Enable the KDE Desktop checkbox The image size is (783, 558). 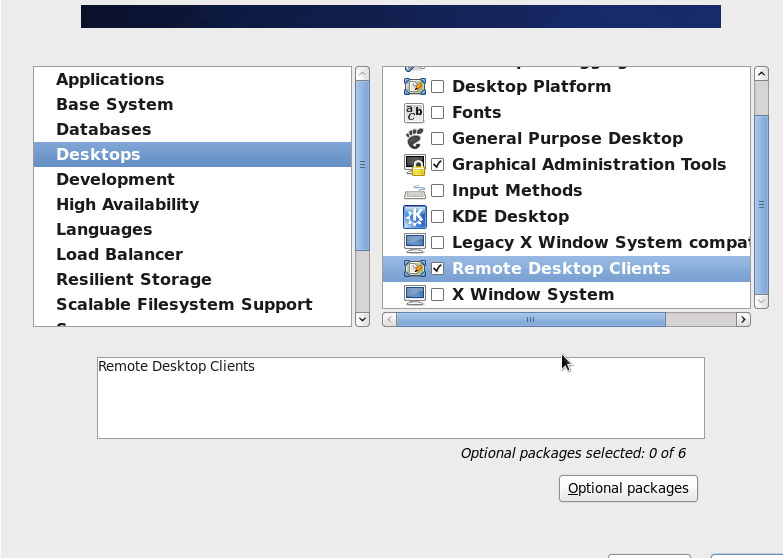(x=437, y=216)
